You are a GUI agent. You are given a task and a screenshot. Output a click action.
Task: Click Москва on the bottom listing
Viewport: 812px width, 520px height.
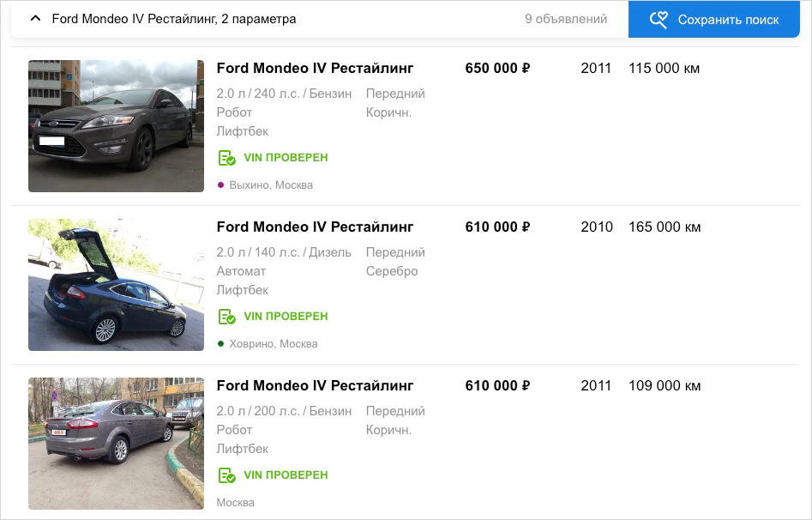[235, 502]
